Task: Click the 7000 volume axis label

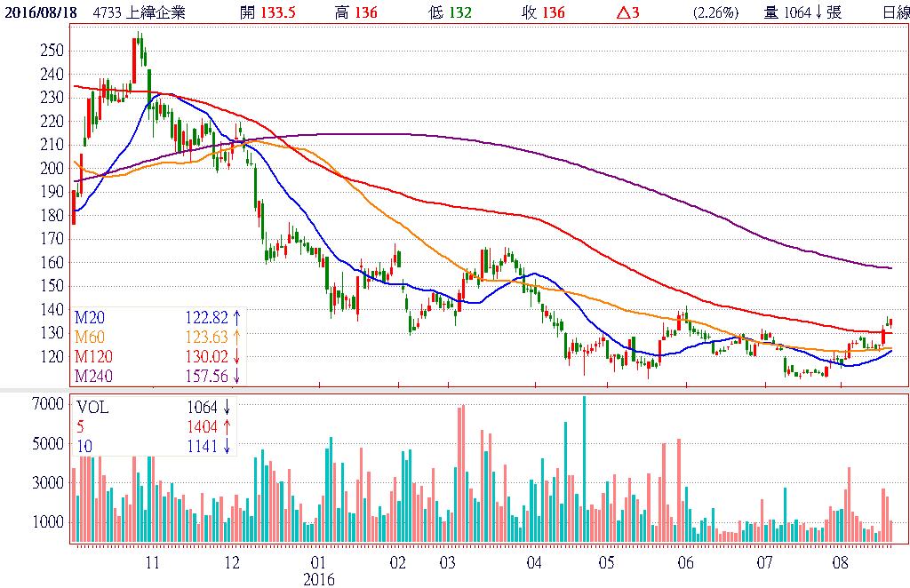Action: (49, 403)
